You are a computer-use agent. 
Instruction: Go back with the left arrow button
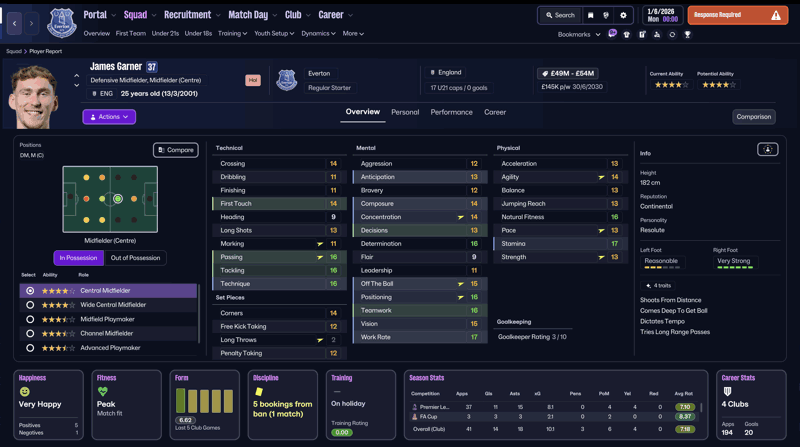click(x=14, y=23)
